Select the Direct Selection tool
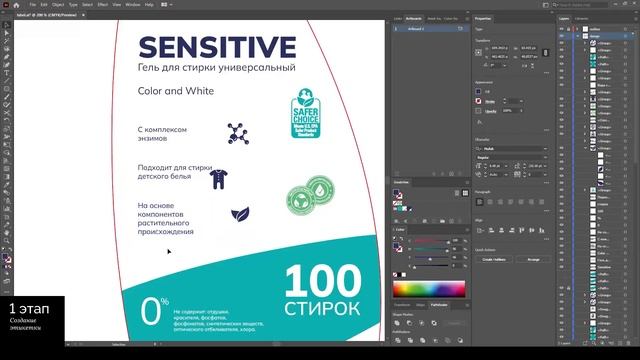640x360 pixels. pyautogui.click(x=7, y=33)
